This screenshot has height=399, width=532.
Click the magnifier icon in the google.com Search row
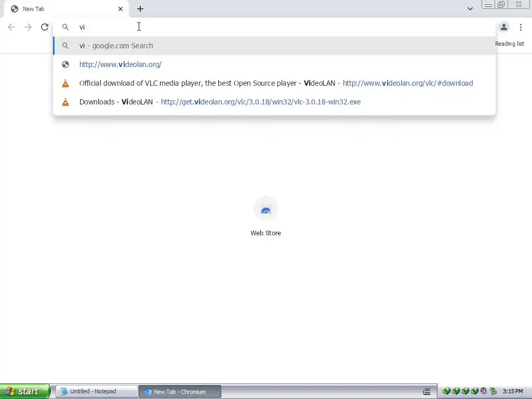point(65,46)
